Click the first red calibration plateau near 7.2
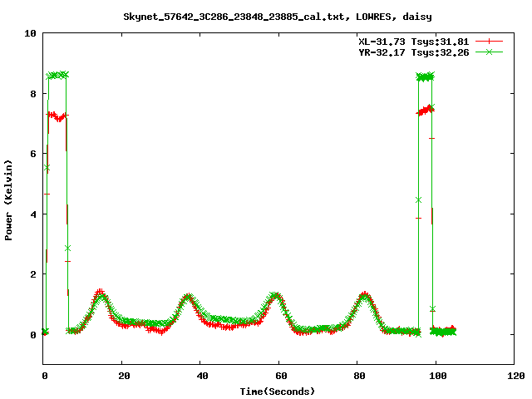Screen dimensions: 532x399 [x=57, y=116]
